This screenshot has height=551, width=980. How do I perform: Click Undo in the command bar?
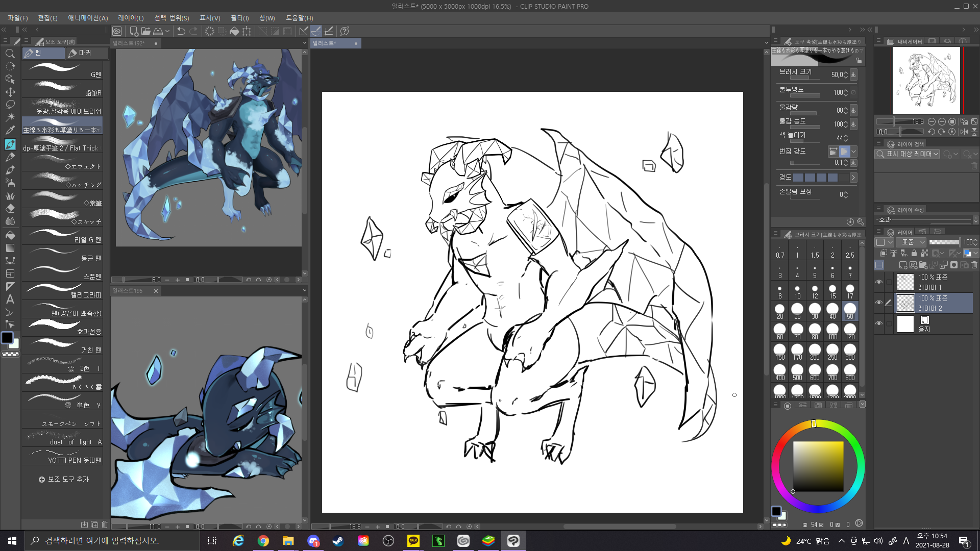(181, 31)
